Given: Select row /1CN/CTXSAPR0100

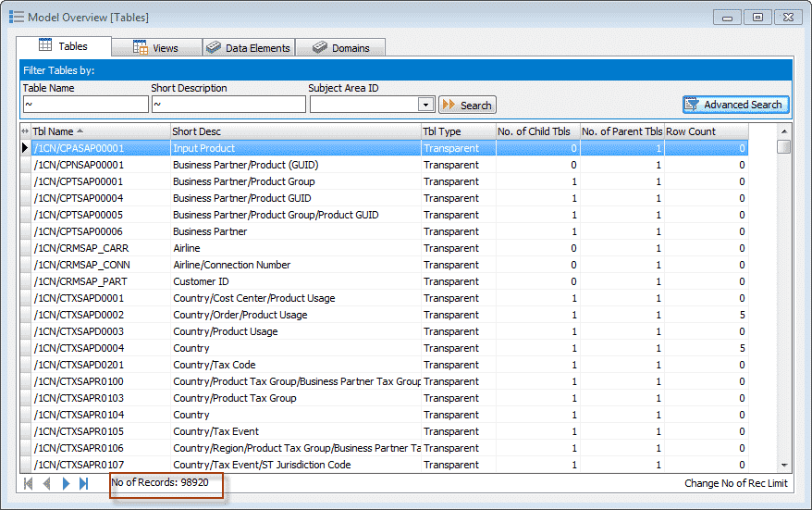Looking at the screenshot, I should [384, 381].
